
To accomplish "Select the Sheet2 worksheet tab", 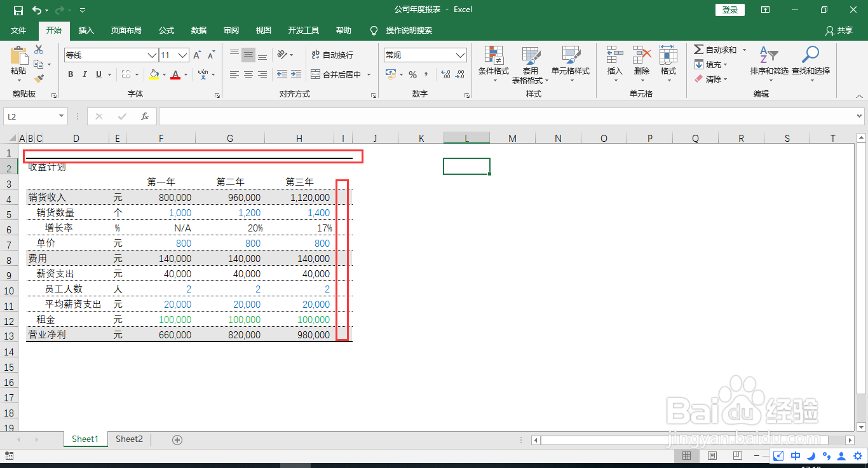I will [129, 439].
